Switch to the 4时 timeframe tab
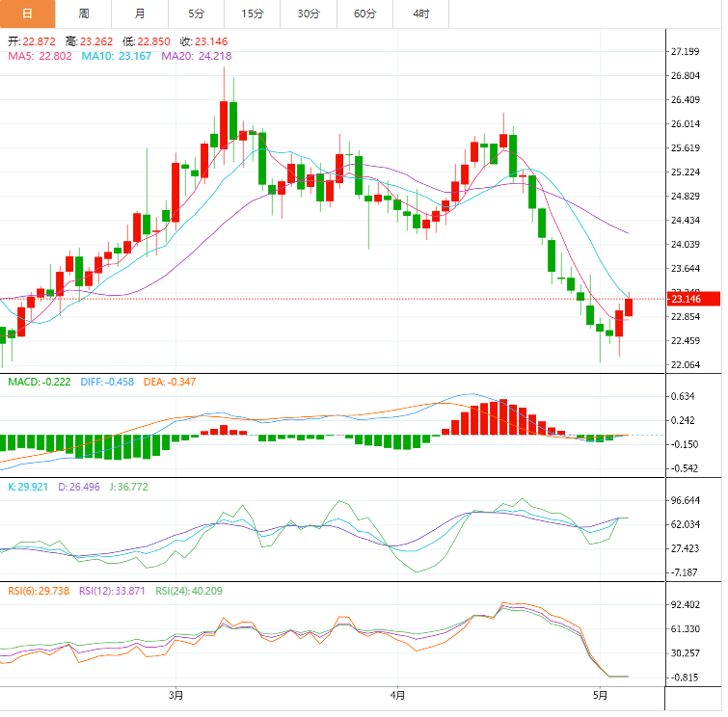 pyautogui.click(x=421, y=13)
